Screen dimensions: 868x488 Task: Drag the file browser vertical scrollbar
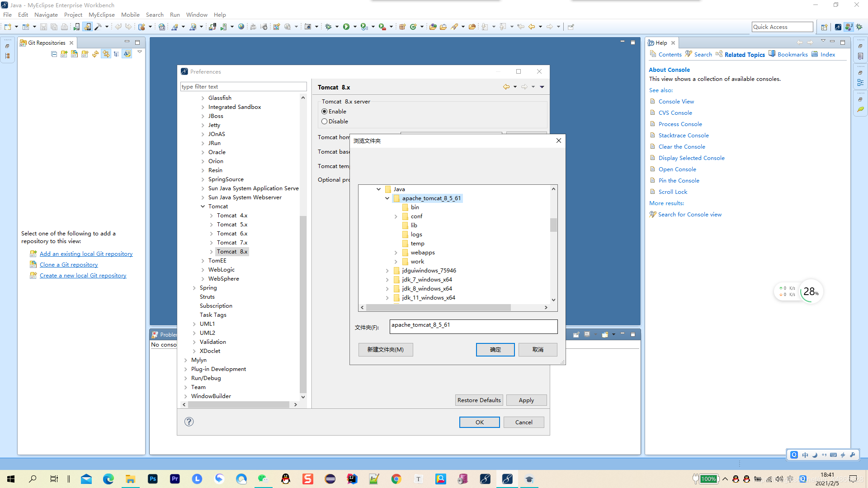552,224
